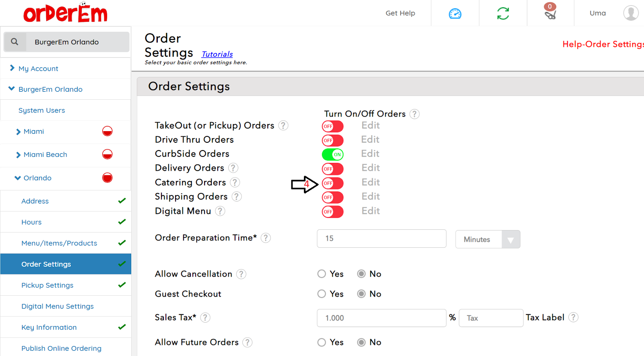Click help icon next to Catering Orders

click(x=235, y=183)
